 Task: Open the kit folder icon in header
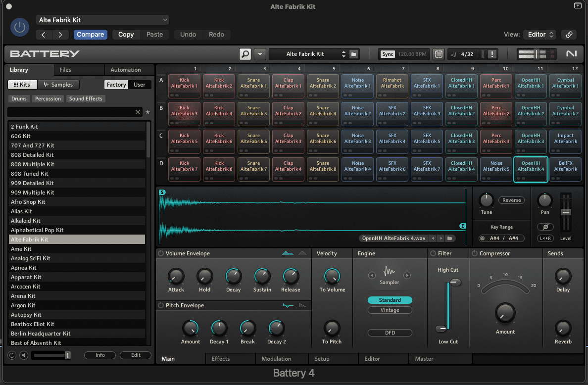[x=353, y=54]
